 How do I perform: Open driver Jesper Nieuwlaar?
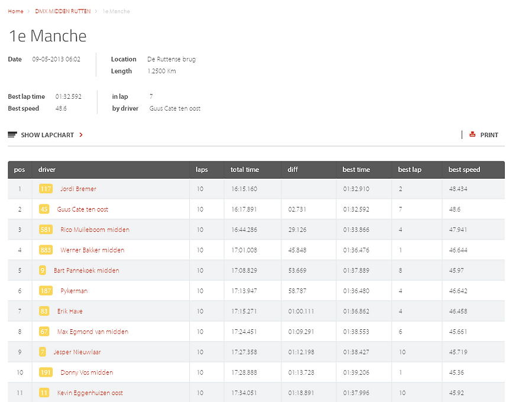(77, 352)
